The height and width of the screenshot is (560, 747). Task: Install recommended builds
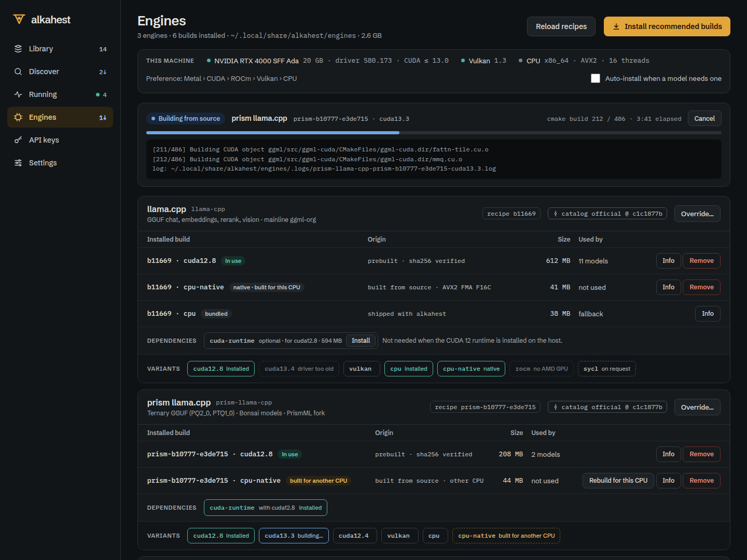pos(667,26)
